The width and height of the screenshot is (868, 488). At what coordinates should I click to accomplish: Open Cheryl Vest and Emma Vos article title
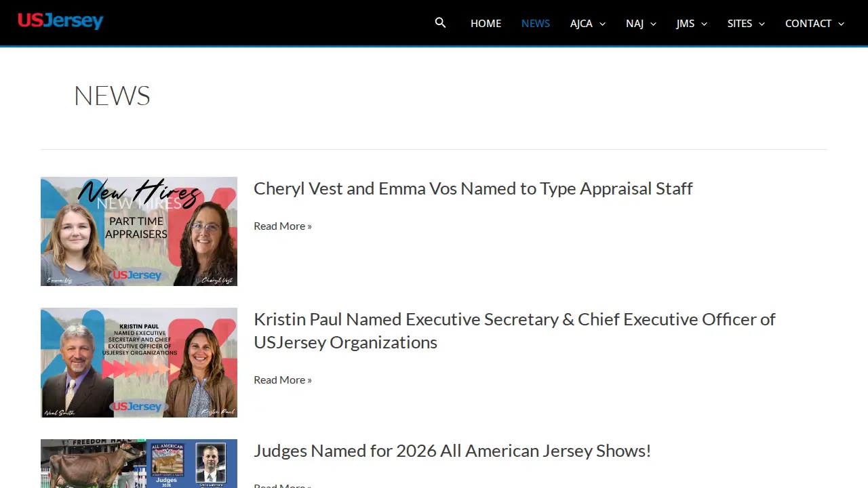coord(473,188)
